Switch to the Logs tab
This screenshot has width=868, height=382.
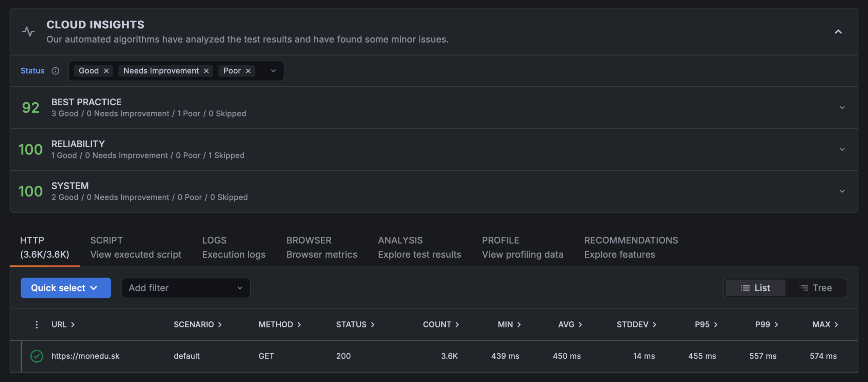pyautogui.click(x=234, y=247)
